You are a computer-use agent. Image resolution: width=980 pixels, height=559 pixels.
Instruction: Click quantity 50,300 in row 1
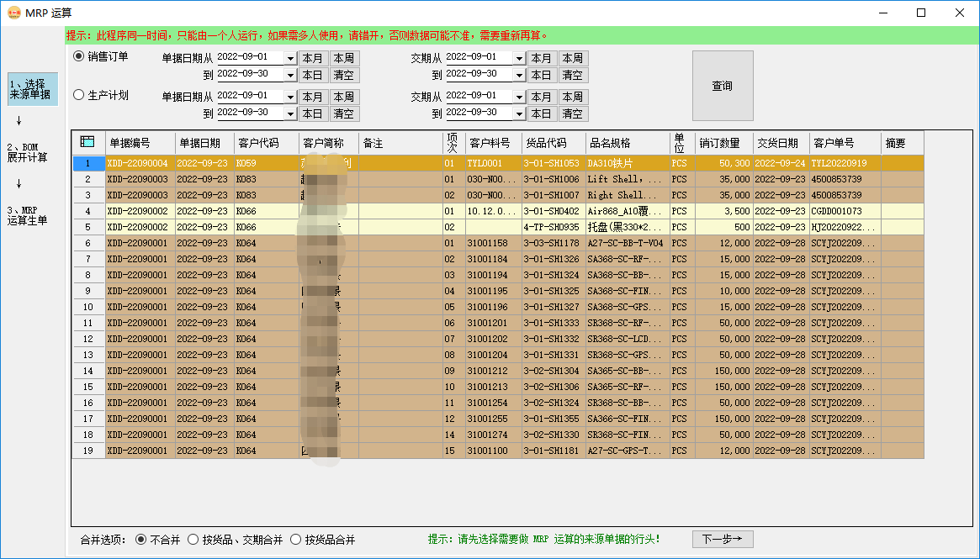[723, 163]
